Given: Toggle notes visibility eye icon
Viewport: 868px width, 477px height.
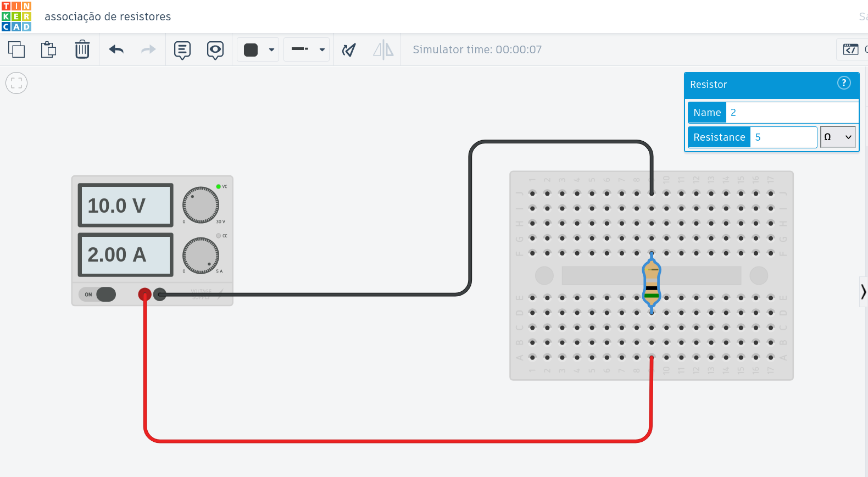Looking at the screenshot, I should pos(215,50).
